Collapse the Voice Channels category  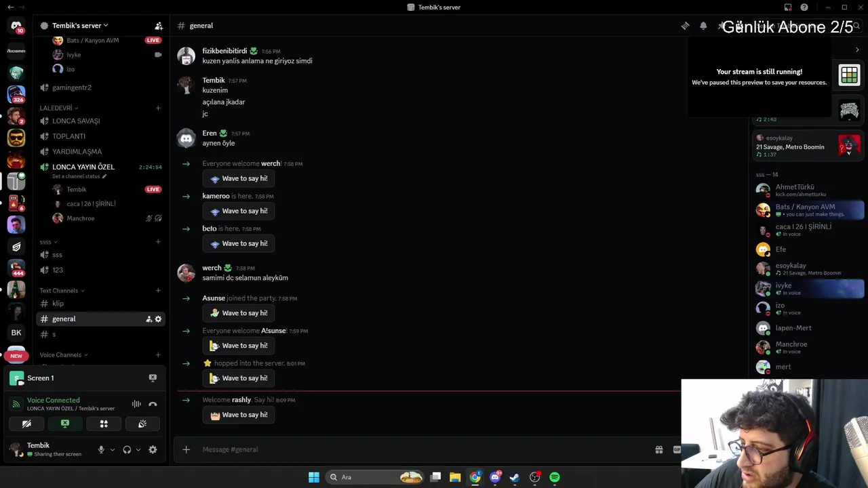[63, 354]
